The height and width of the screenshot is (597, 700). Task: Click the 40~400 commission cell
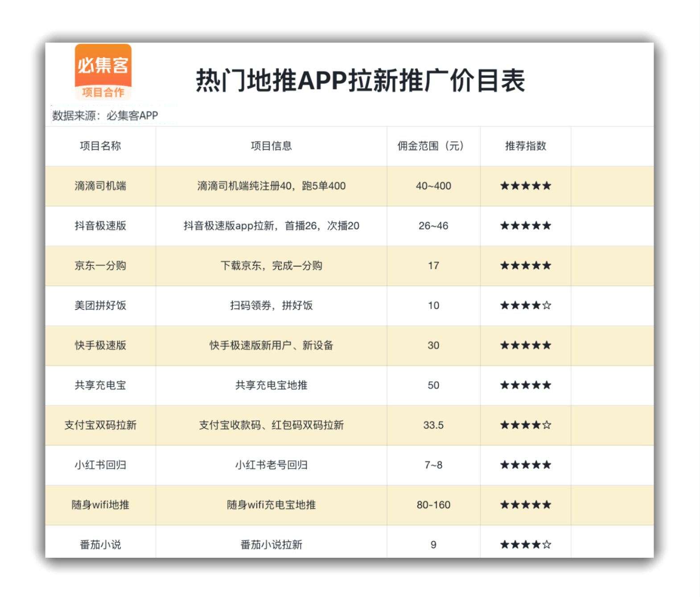[x=433, y=186]
